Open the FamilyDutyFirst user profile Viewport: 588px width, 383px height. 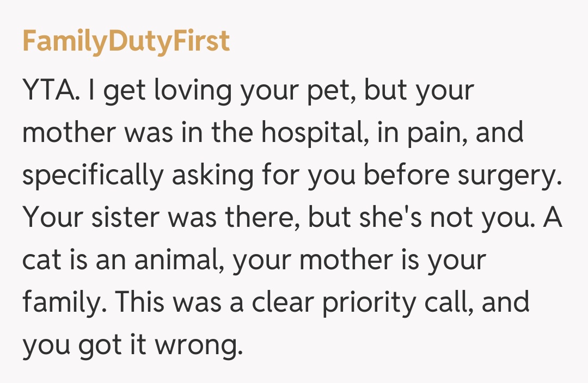point(126,41)
